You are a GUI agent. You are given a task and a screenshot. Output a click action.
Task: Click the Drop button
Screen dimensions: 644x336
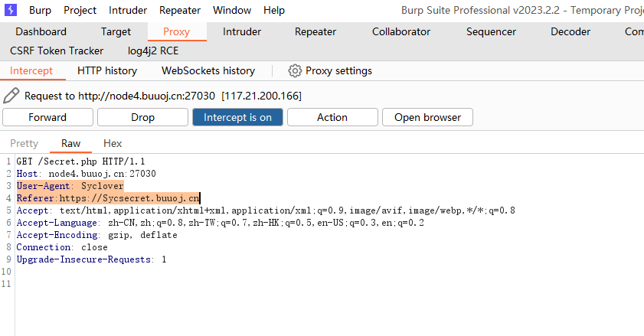[142, 117]
